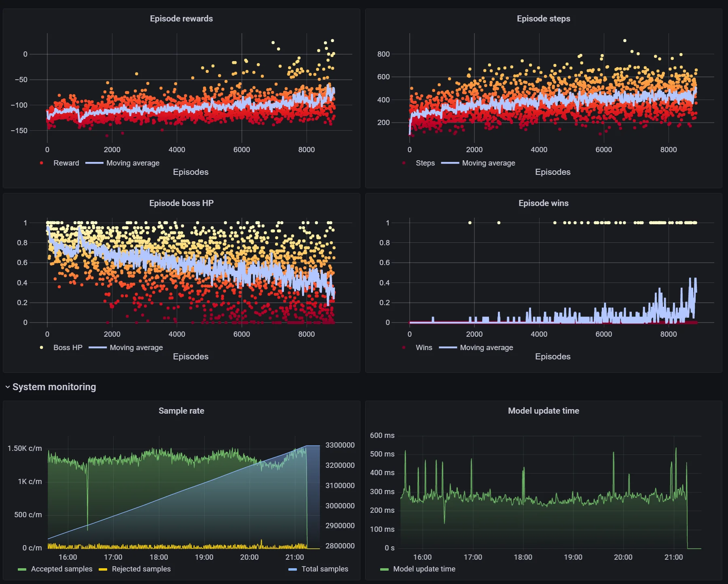The width and height of the screenshot is (728, 584).
Task: Toggle Moving average in Episode boss HP legend
Action: 136,348
